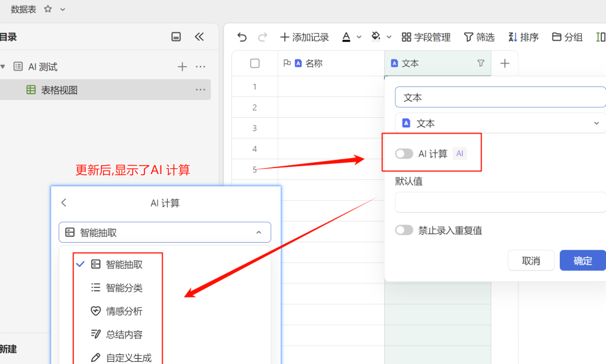Select row number 2
This screenshot has height=364, width=606.
(x=254, y=107)
